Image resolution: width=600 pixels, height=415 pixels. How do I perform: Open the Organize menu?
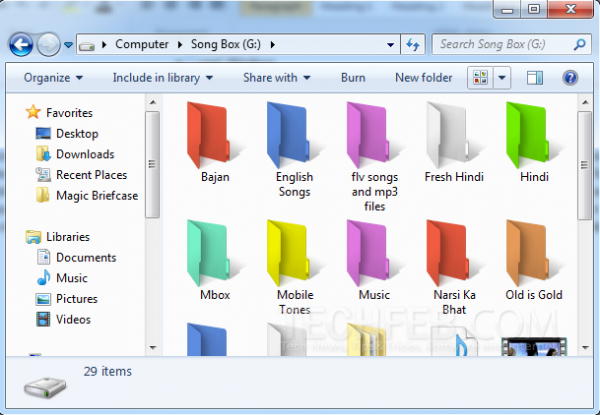(53, 78)
